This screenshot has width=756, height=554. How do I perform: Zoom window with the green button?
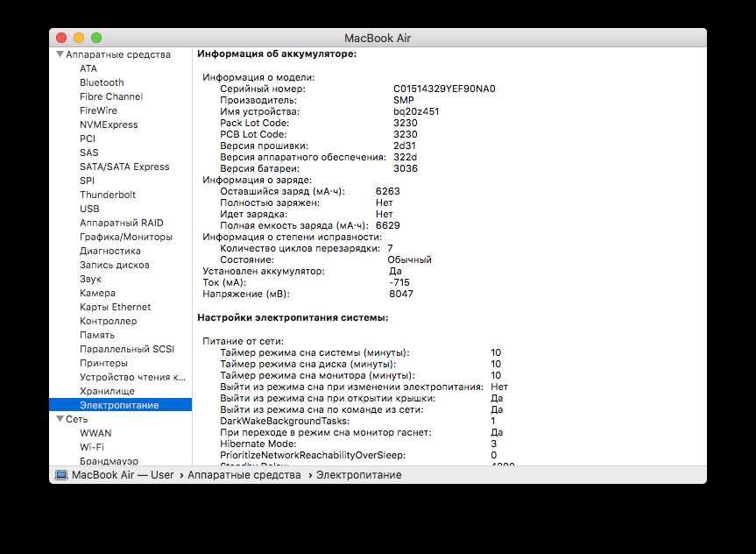pyautogui.click(x=96, y=38)
